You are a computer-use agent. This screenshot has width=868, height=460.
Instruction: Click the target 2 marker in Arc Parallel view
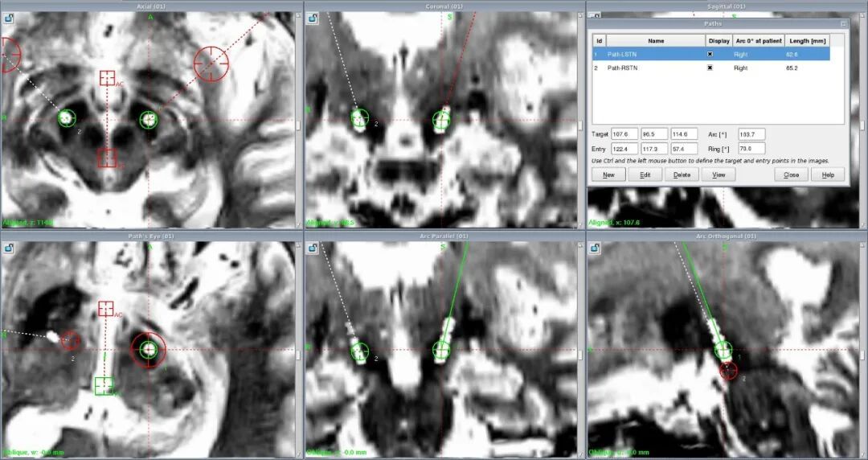coord(360,351)
